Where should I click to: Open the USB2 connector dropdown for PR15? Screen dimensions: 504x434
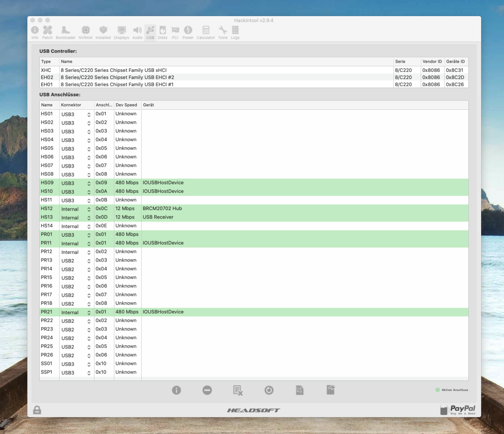76,278
